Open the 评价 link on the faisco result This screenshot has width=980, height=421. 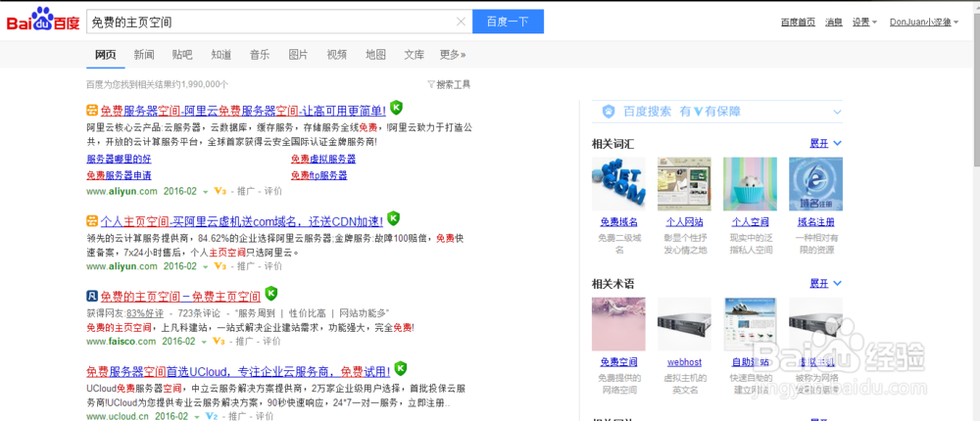pyautogui.click(x=271, y=341)
